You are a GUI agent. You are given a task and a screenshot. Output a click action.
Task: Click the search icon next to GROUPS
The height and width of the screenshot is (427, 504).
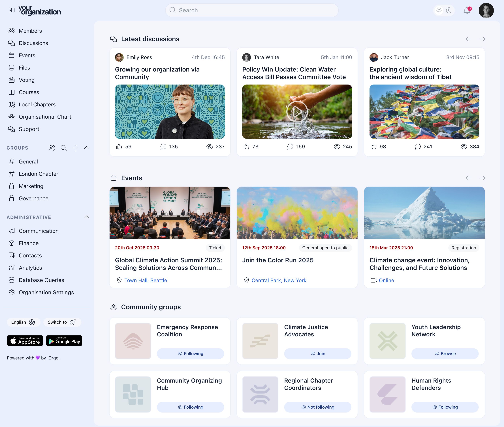click(x=63, y=148)
